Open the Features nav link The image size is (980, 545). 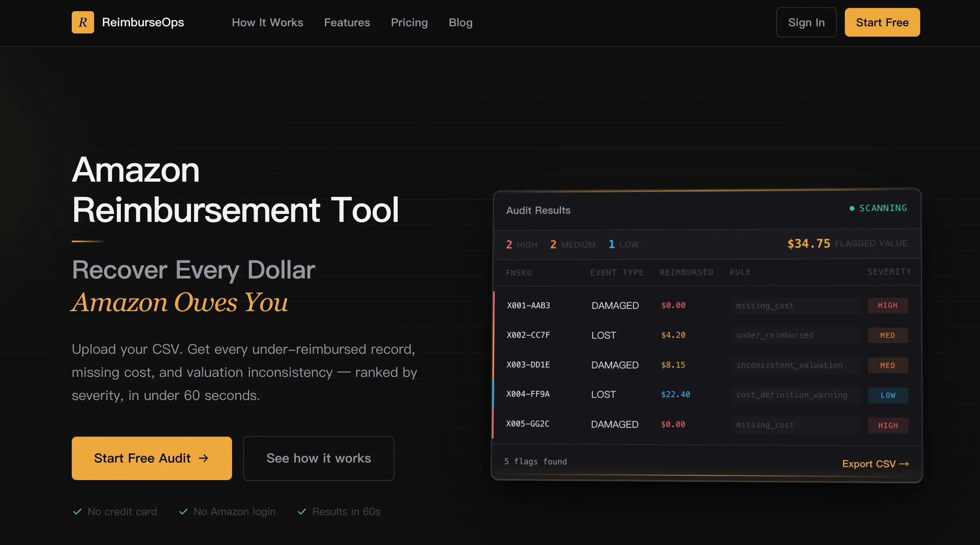(347, 22)
